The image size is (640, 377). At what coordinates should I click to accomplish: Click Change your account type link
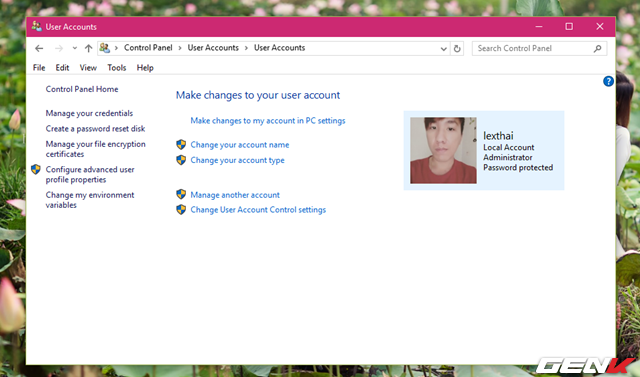(x=238, y=160)
